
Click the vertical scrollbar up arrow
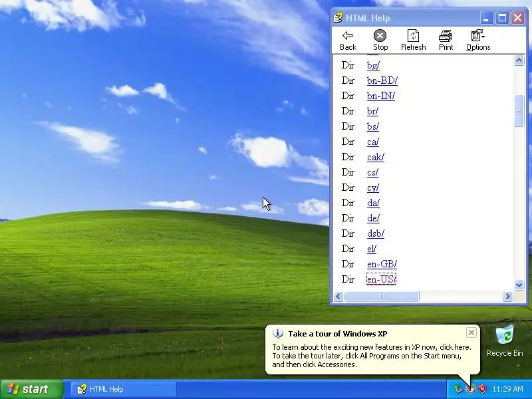pos(519,61)
